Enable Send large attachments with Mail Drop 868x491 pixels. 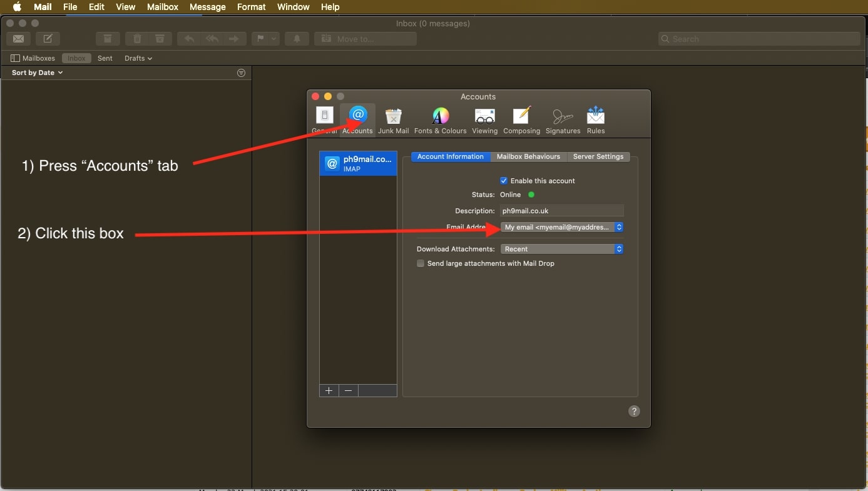point(421,263)
